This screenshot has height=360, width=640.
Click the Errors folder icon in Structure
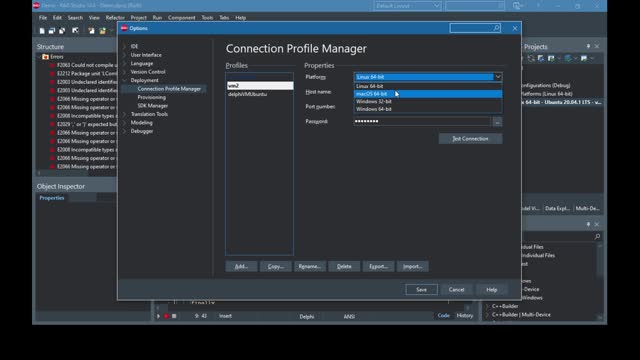(45, 57)
